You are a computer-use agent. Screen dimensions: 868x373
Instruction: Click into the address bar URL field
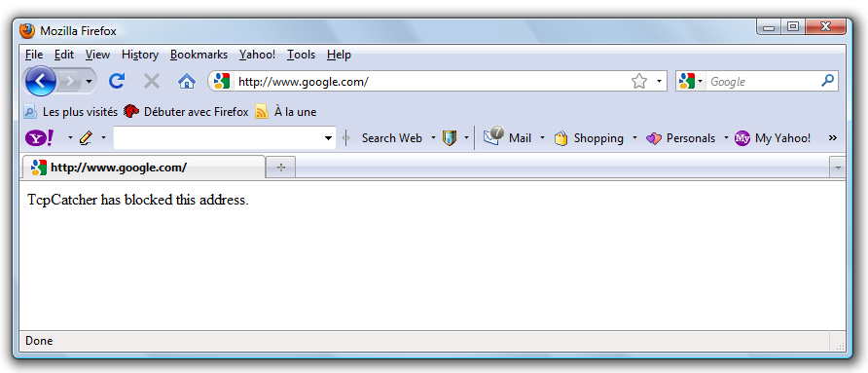[x=432, y=82]
